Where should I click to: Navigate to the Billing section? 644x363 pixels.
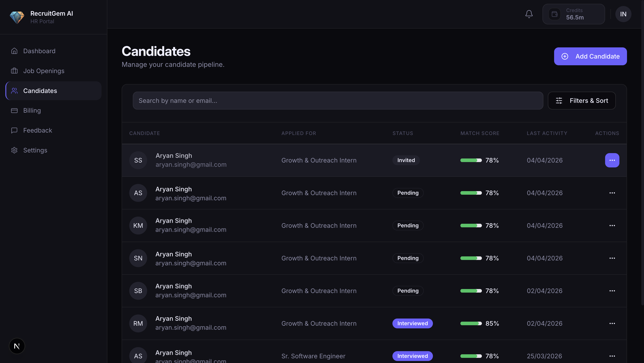pyautogui.click(x=32, y=110)
